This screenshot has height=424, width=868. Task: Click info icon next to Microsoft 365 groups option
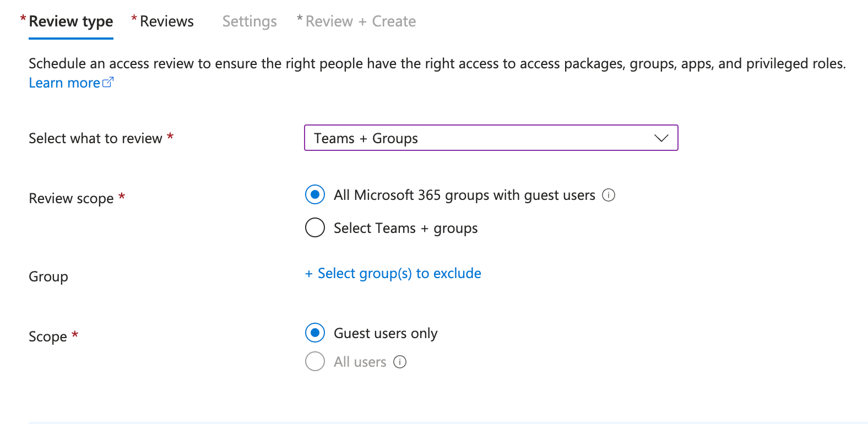tap(609, 195)
